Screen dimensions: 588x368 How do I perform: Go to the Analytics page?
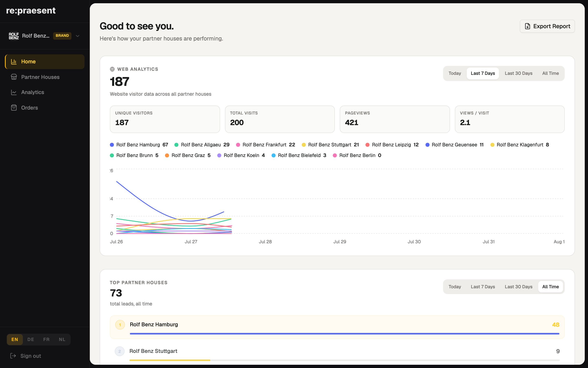point(45,92)
